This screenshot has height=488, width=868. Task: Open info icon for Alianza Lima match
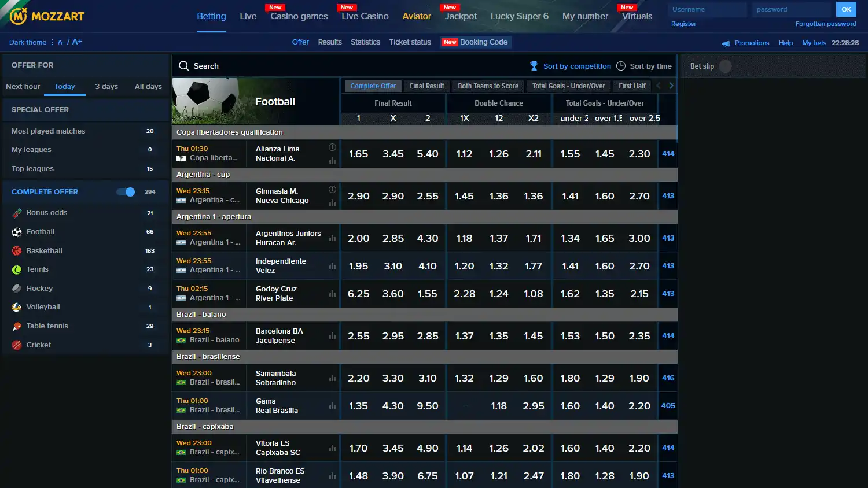tap(332, 147)
